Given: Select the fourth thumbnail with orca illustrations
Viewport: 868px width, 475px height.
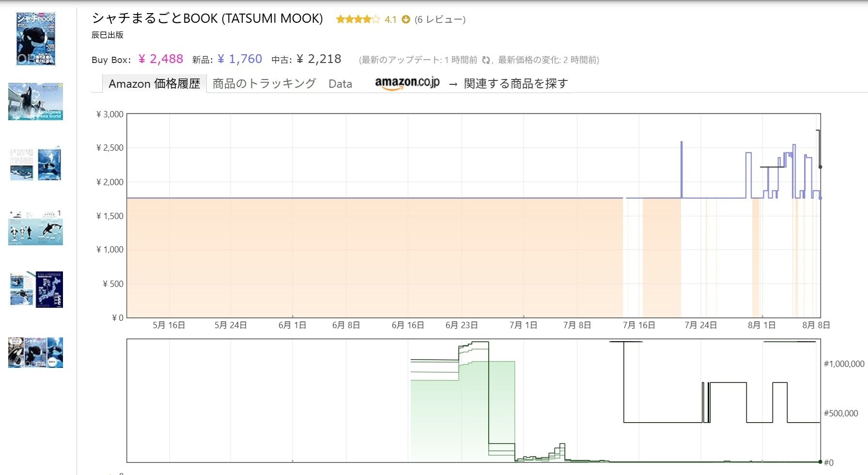Looking at the screenshot, I should (x=35, y=227).
